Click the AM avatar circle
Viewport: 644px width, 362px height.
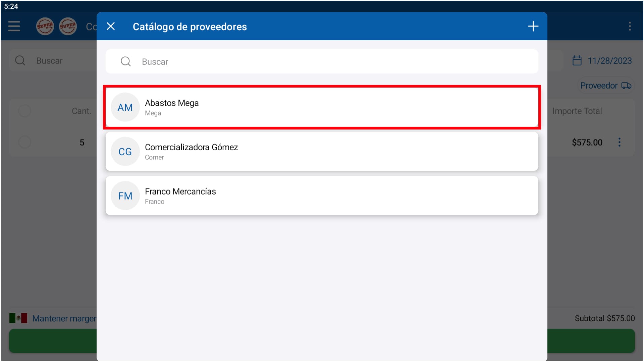pos(125,107)
